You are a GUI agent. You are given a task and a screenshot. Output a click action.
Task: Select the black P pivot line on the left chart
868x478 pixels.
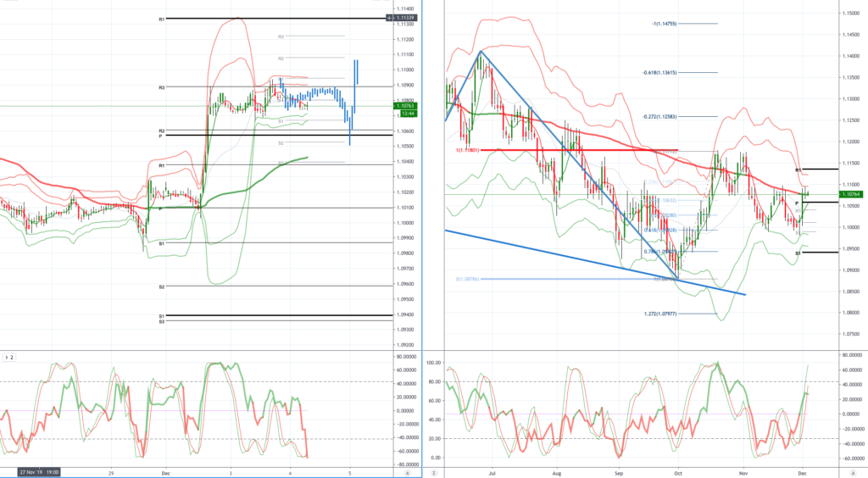(254, 136)
